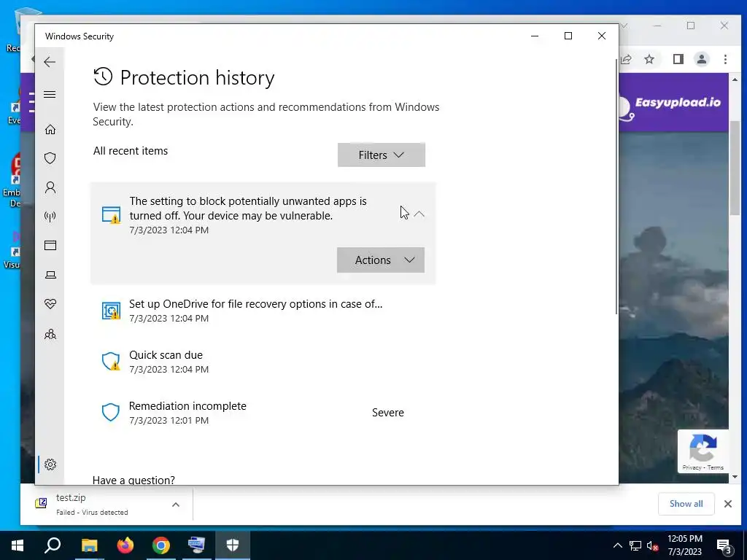Screen dimensions: 747x560
Task: Click Show all downloads button
Action: pos(686,504)
